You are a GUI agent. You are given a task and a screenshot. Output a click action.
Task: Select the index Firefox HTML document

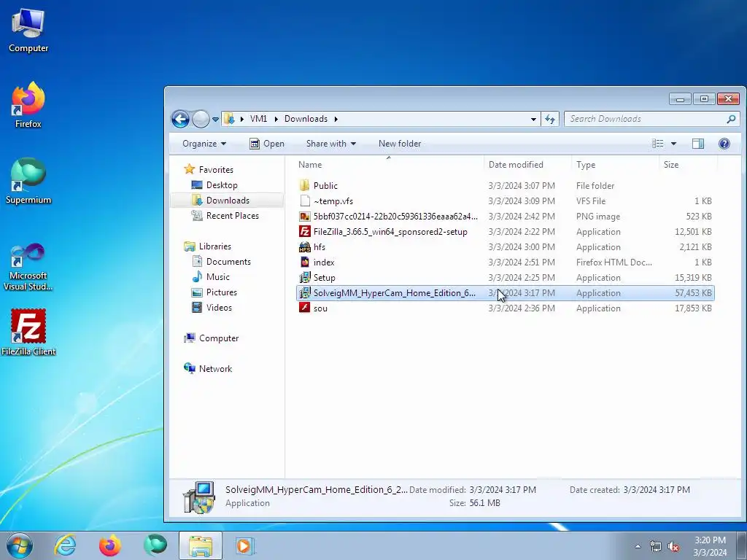505,262
